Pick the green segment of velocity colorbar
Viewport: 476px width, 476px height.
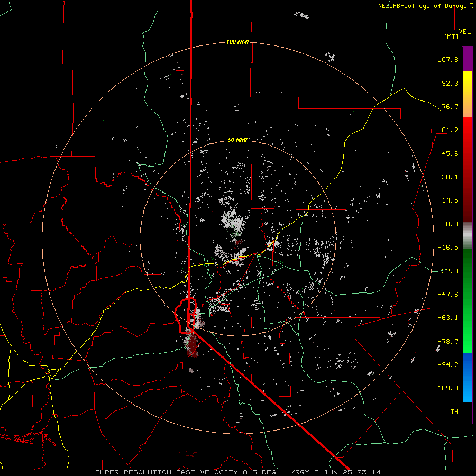click(467, 300)
